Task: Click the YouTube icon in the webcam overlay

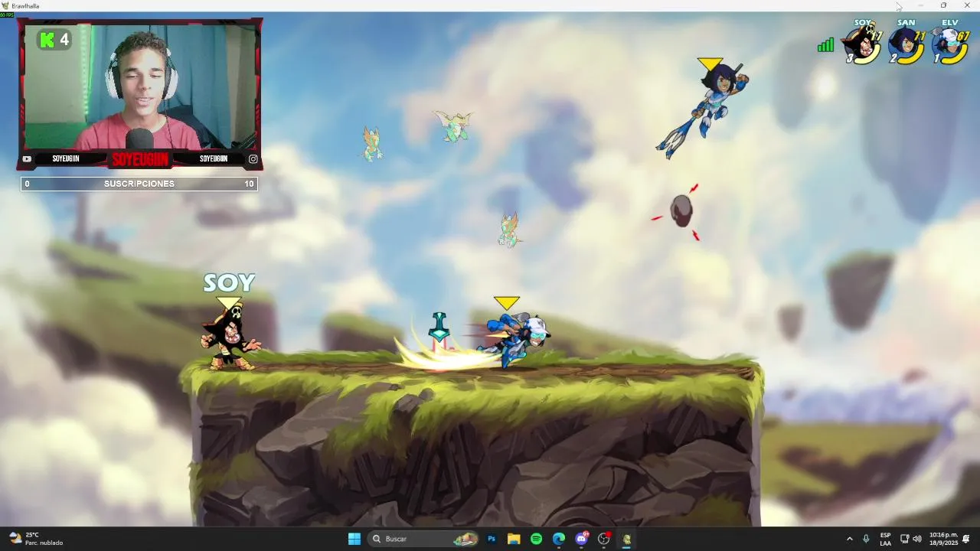Action: [x=27, y=159]
